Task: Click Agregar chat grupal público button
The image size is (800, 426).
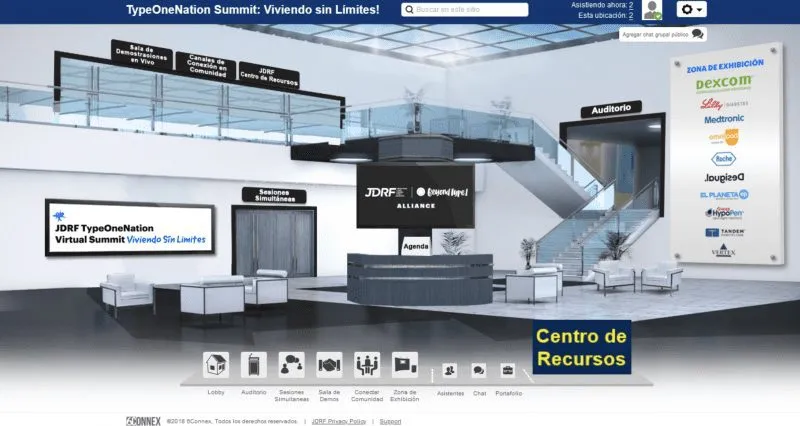Action: click(663, 34)
